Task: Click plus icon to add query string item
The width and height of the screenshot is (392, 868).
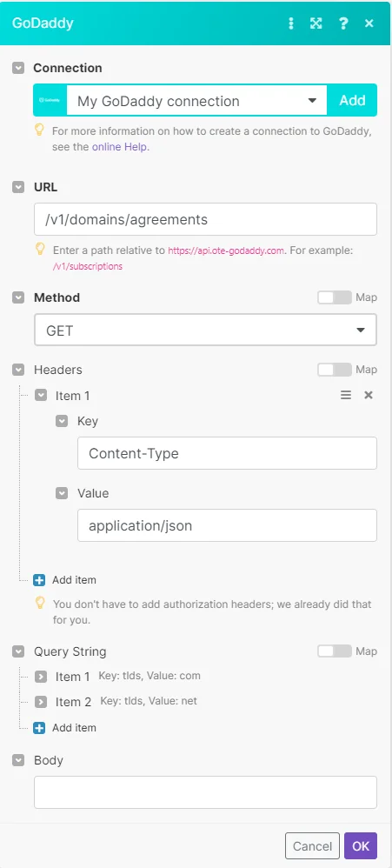Action: pos(39,728)
